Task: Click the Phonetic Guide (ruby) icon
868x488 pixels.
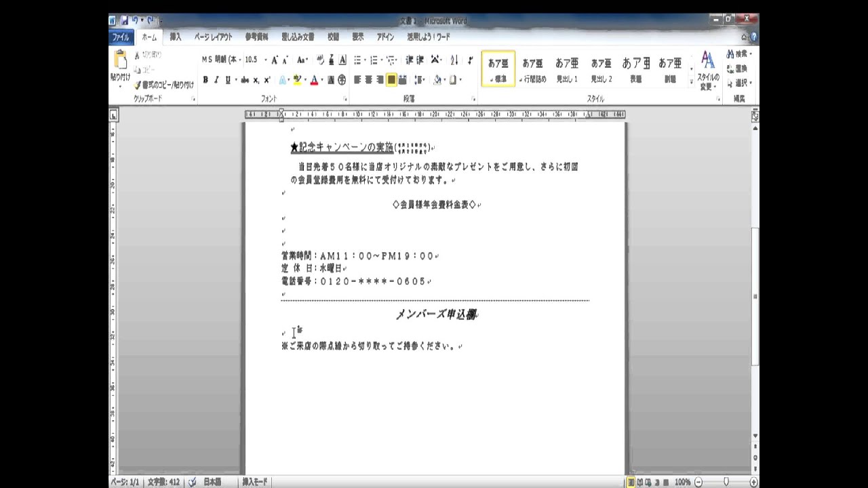Action: coord(332,60)
